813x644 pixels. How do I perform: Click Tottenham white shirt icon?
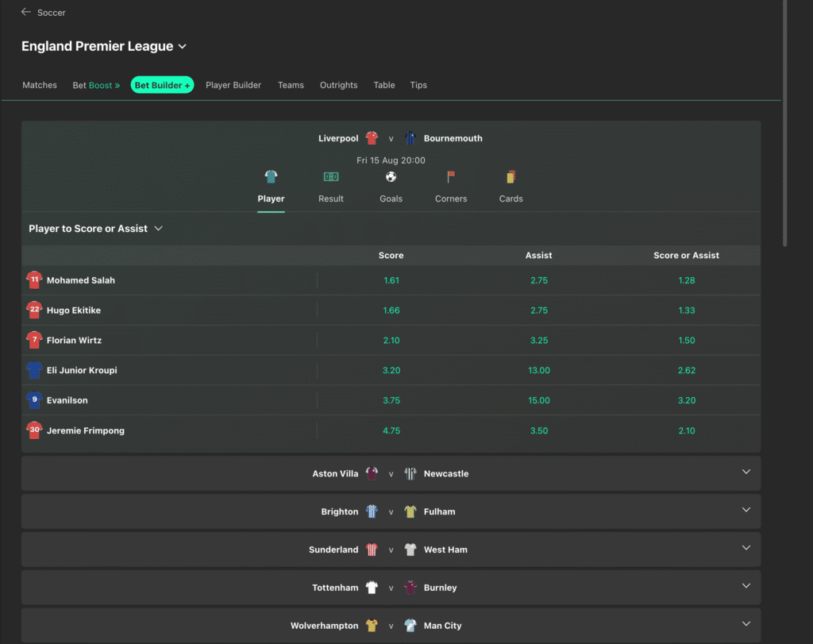372,588
